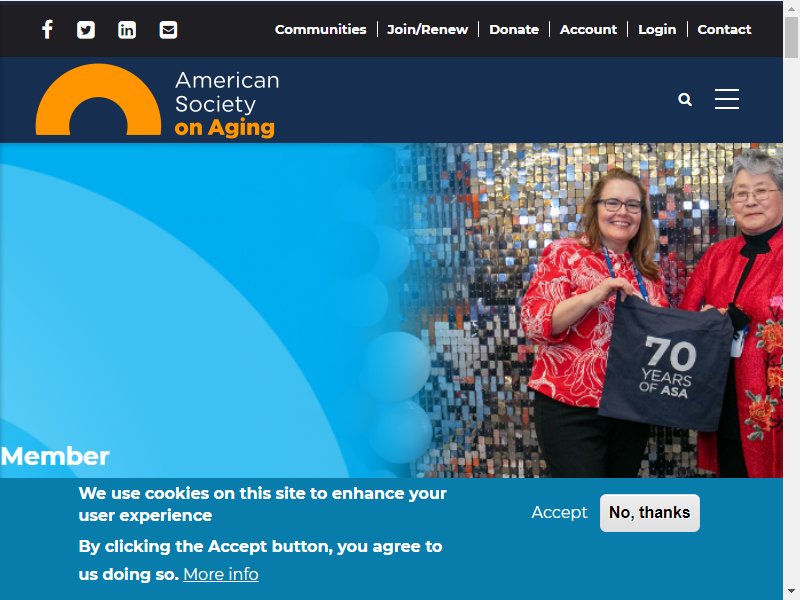Screen dimensions: 800x600
Task: Click the orange arch ASA logo
Action: pos(98,99)
